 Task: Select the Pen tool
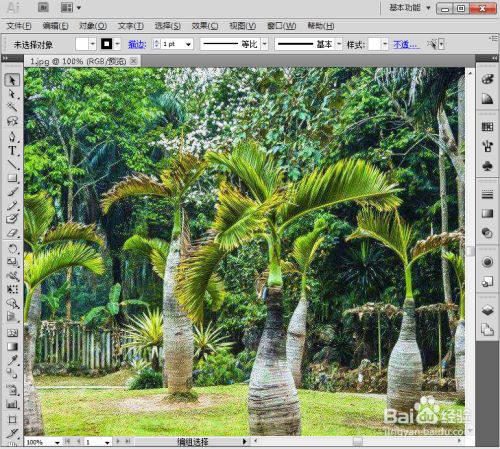click(x=12, y=137)
